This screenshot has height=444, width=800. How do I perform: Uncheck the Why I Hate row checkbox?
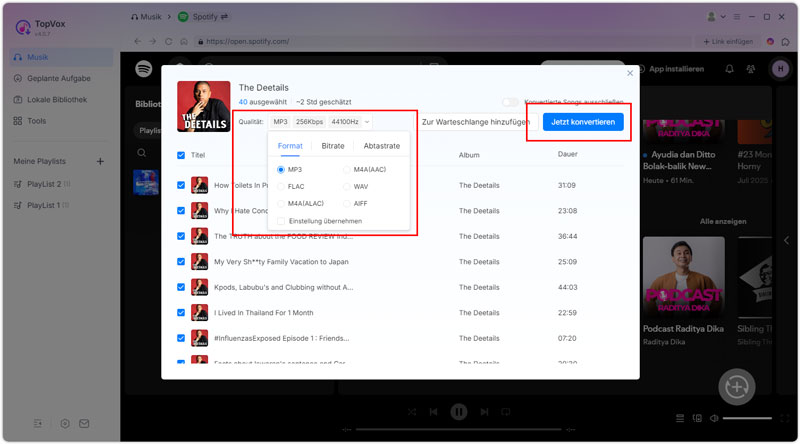[x=181, y=211]
